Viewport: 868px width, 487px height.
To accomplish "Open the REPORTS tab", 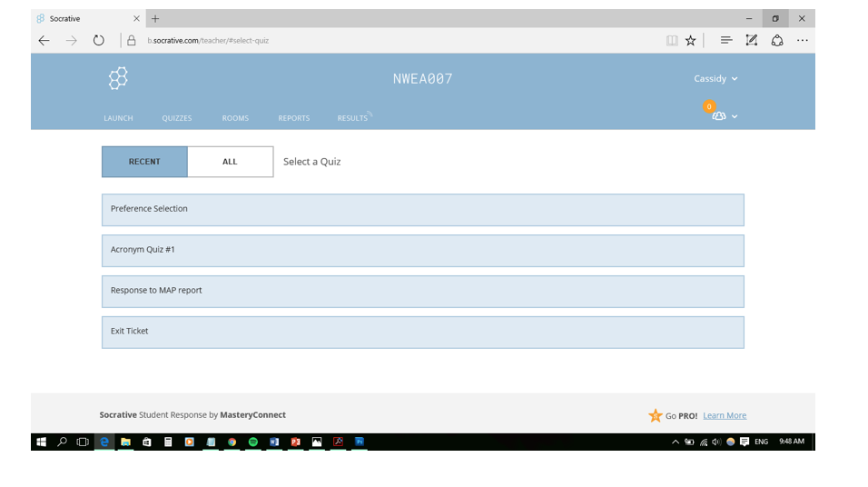I will 293,118.
